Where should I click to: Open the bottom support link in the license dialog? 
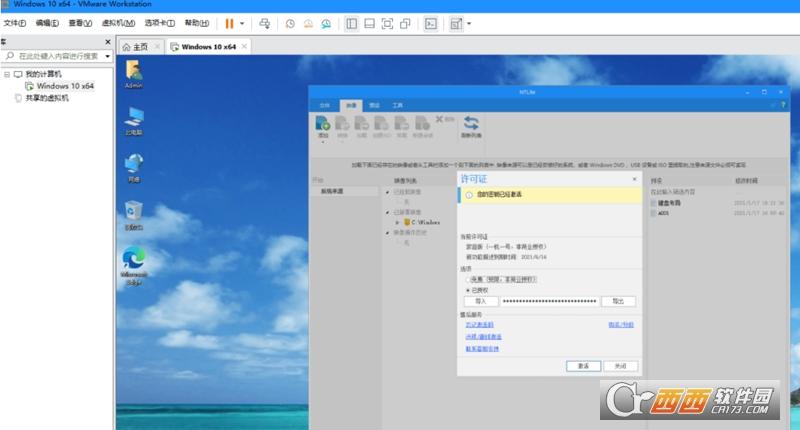(482, 349)
